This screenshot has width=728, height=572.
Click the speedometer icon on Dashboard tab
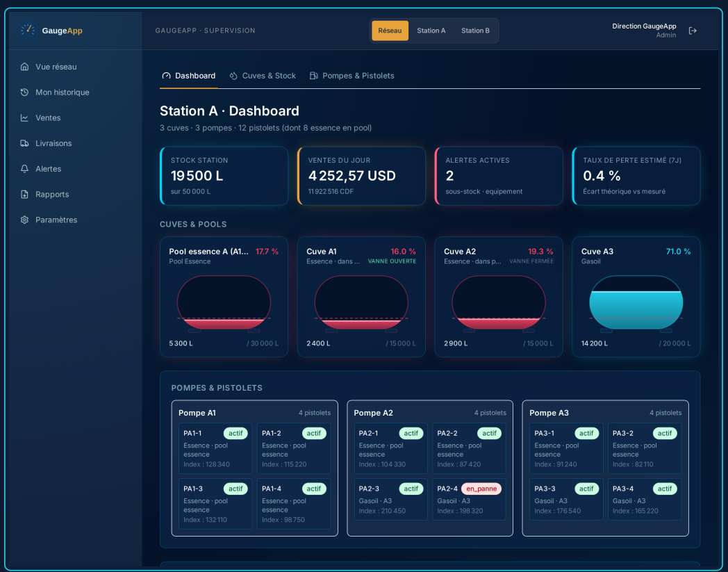coord(166,76)
